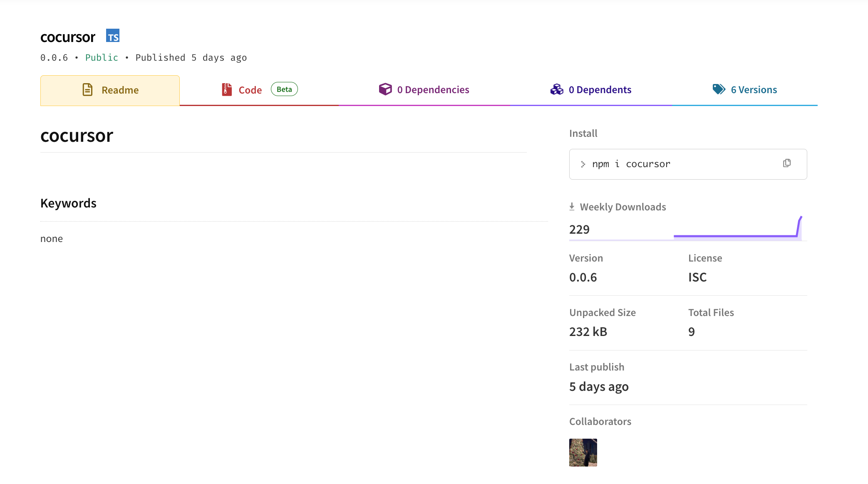Click the terminal prompt chevron icon
This screenshot has height=484, width=868.
point(583,164)
